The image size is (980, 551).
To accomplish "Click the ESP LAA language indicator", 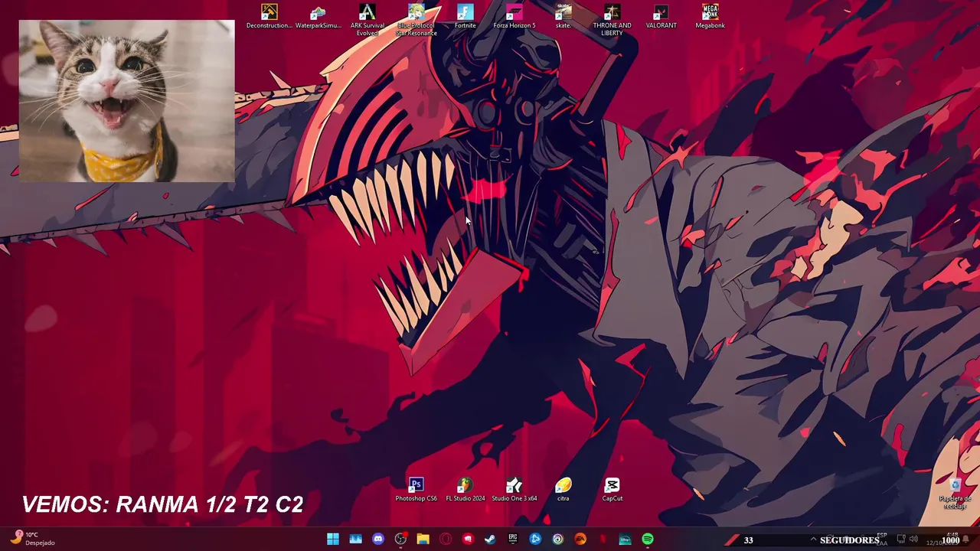I will coord(882,539).
